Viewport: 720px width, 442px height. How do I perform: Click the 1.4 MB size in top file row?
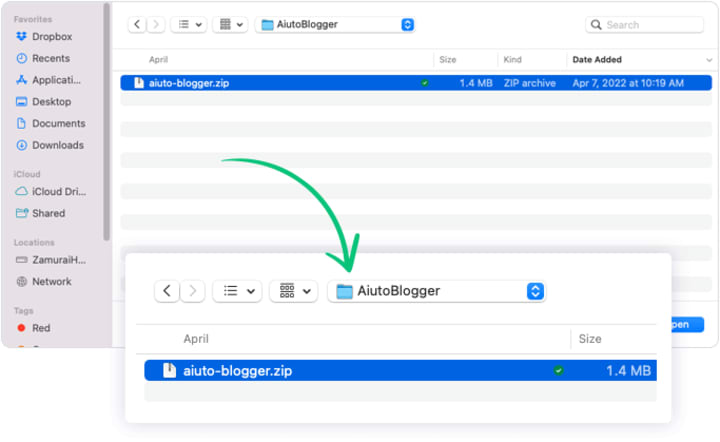[476, 83]
